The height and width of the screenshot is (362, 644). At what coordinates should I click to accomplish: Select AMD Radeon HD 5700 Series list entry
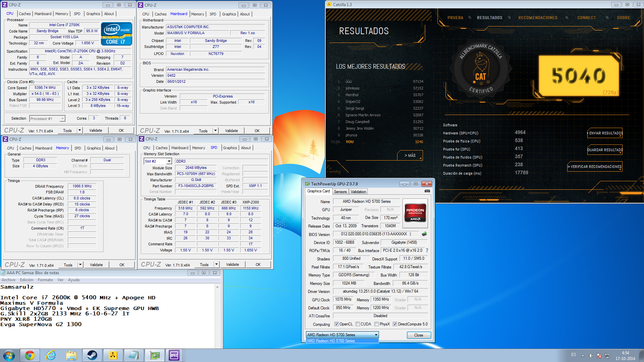pos(342,341)
